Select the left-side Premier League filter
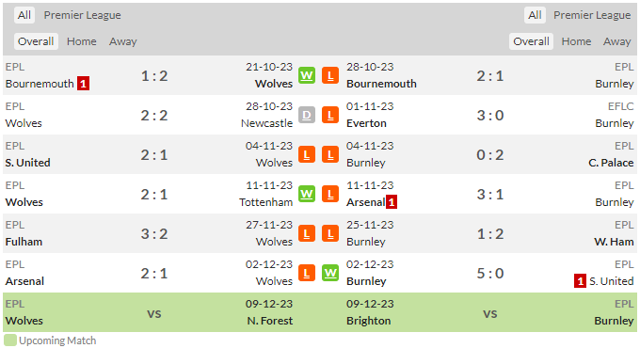This screenshot has height=364, width=640. point(83,15)
